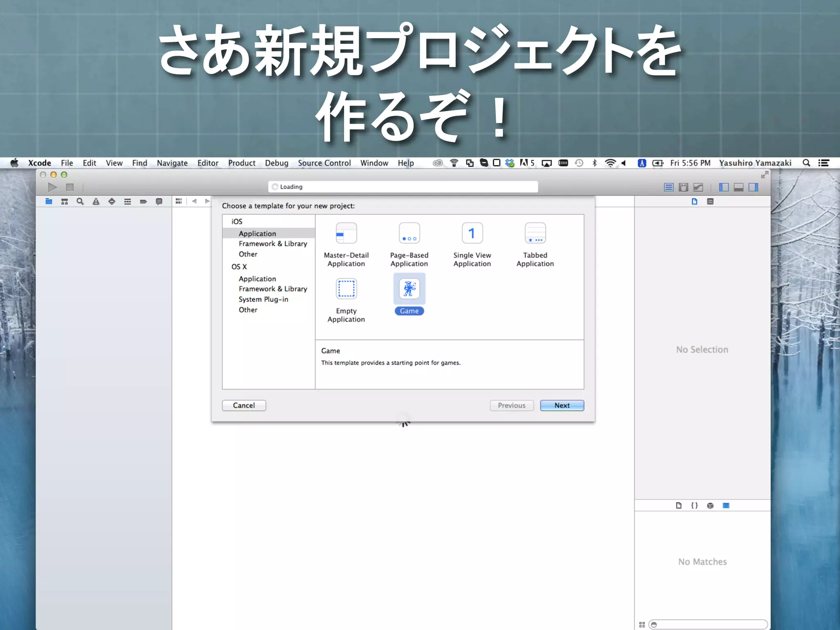The image size is (840, 630).
Task: Open the File Template library icon
Action: pos(679,505)
